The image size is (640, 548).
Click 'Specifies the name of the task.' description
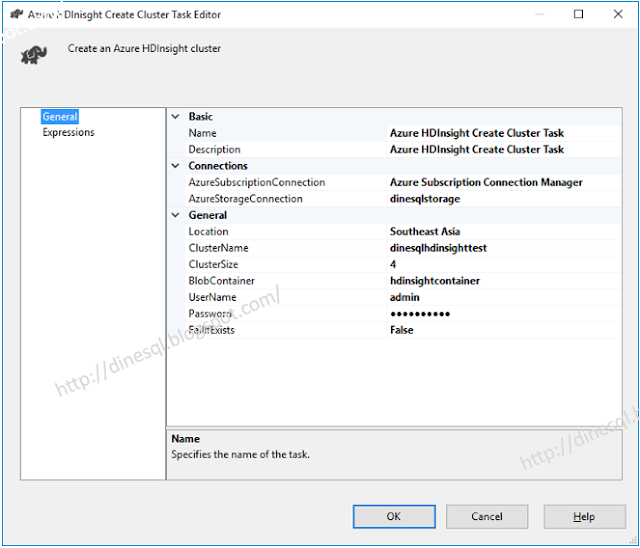coord(240,455)
